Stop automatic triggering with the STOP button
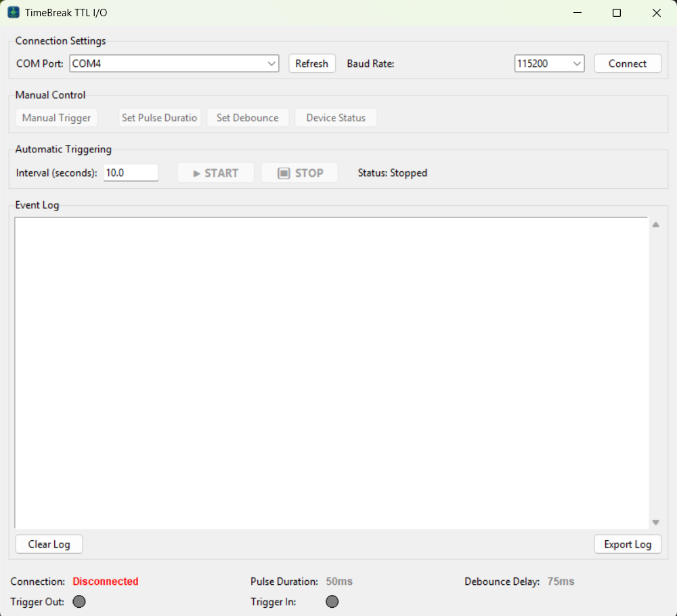 point(299,173)
